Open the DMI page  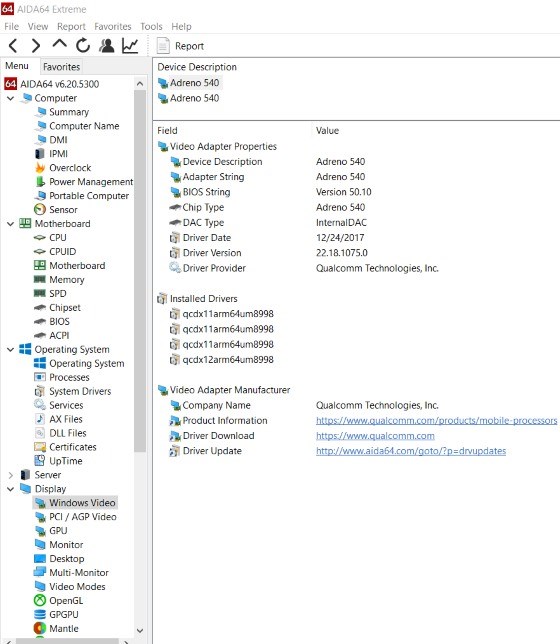click(x=51, y=140)
